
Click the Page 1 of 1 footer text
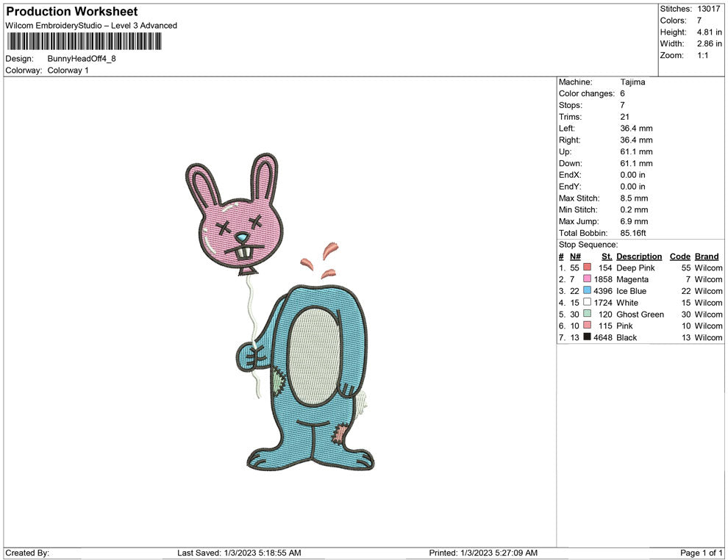click(702, 553)
